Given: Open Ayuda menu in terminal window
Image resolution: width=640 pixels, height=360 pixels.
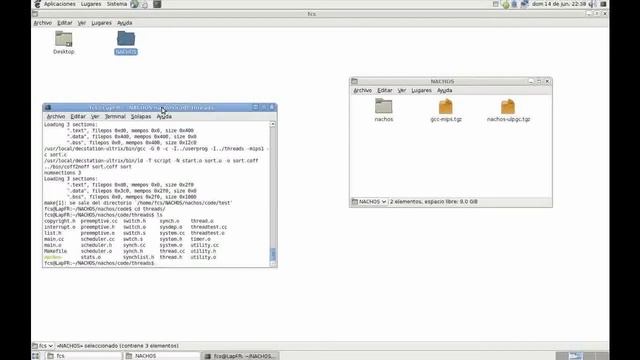Looking at the screenshot, I should [x=164, y=116].
